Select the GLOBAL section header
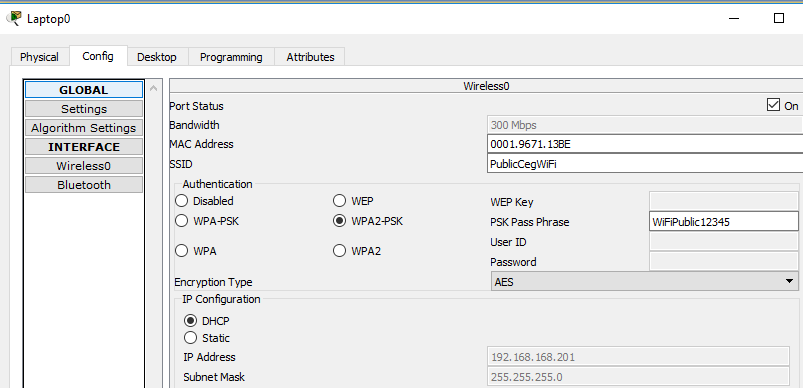The height and width of the screenshot is (388, 803). [x=84, y=90]
